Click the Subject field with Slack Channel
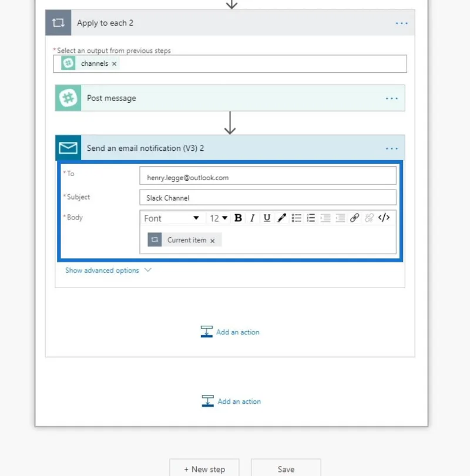This screenshot has height=476, width=470. tap(268, 198)
